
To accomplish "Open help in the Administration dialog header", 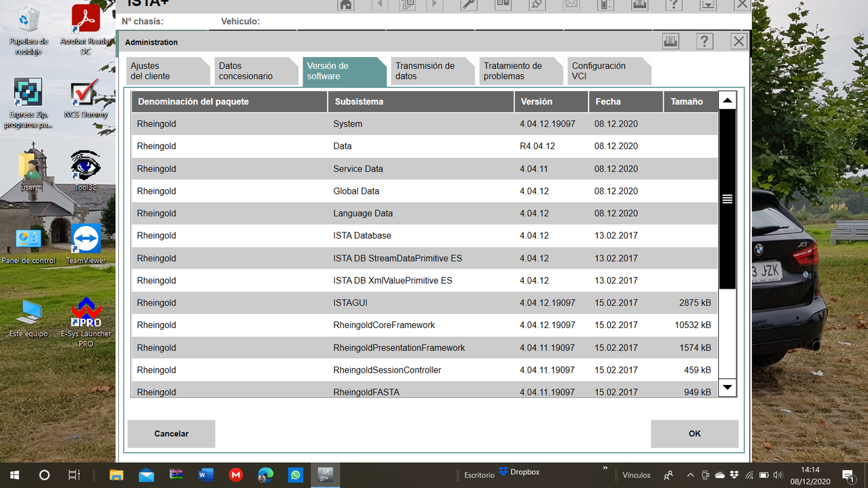I will click(x=705, y=41).
